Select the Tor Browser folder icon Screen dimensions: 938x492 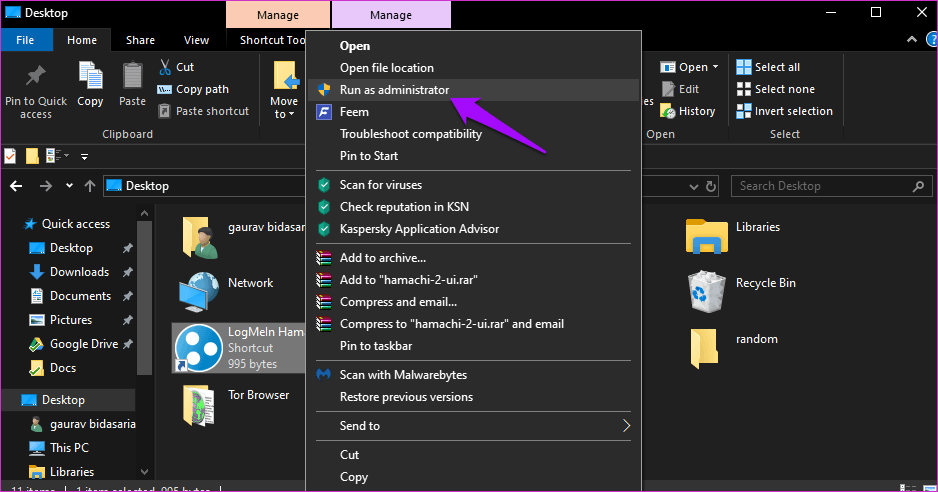click(199, 405)
